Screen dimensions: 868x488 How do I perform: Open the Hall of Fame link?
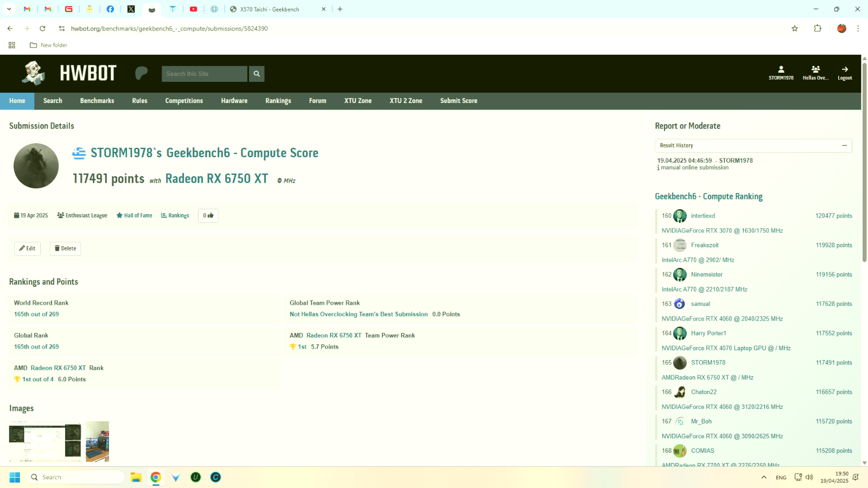(x=134, y=216)
